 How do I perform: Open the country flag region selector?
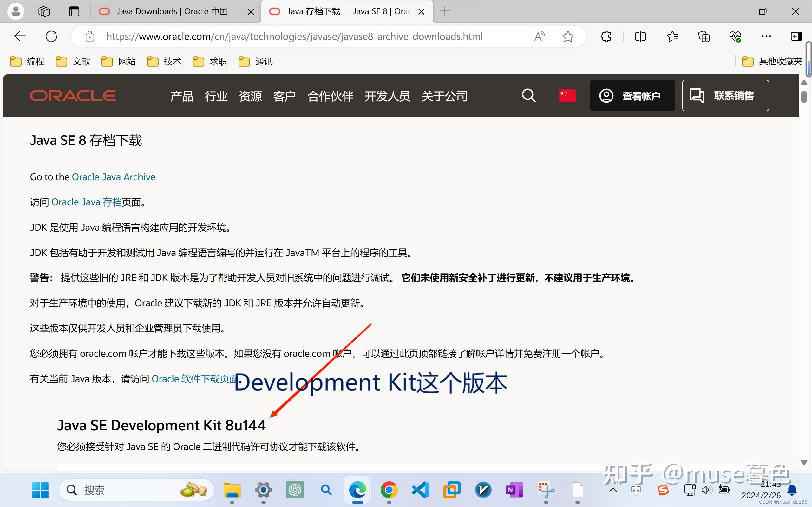click(567, 95)
